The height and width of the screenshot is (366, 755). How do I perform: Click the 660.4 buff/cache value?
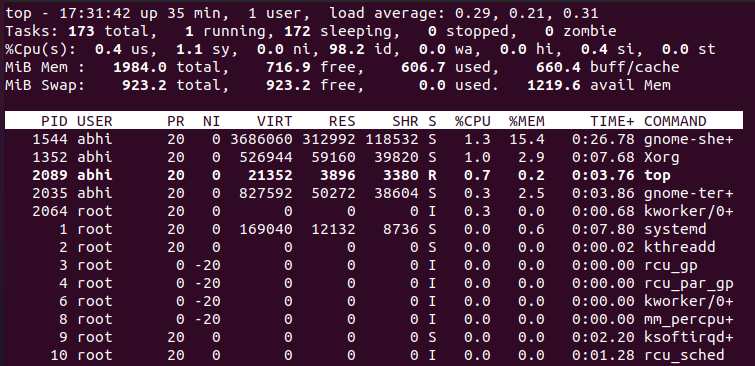tap(558, 67)
